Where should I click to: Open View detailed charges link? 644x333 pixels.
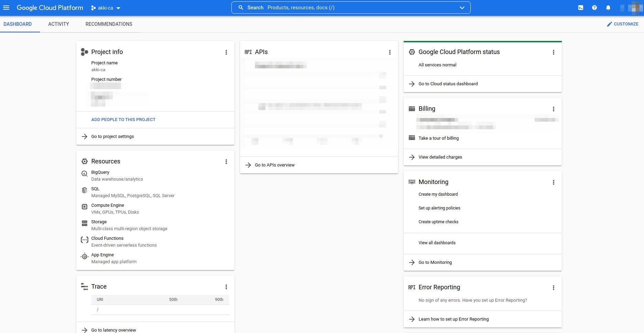pyautogui.click(x=440, y=157)
